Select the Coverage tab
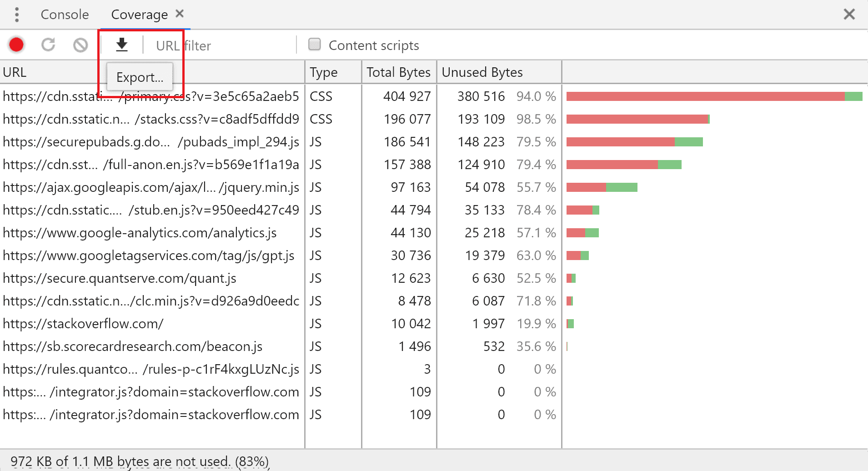 (x=139, y=15)
